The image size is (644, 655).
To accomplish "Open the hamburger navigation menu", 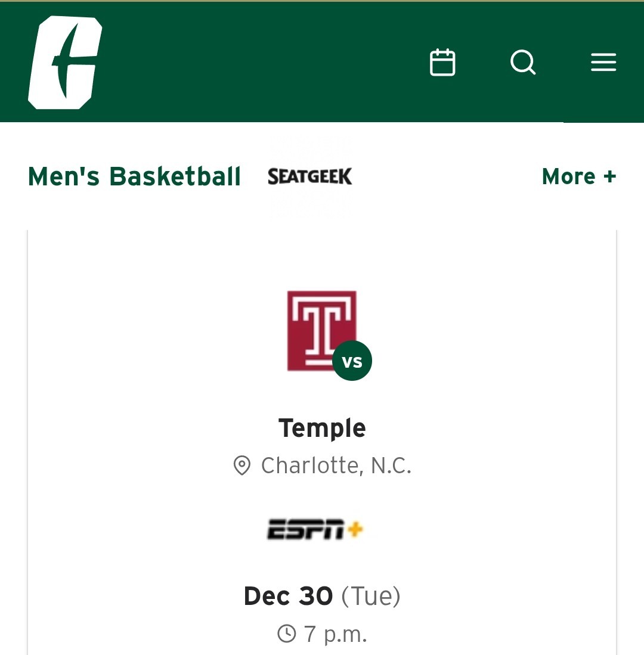I will 603,63.
